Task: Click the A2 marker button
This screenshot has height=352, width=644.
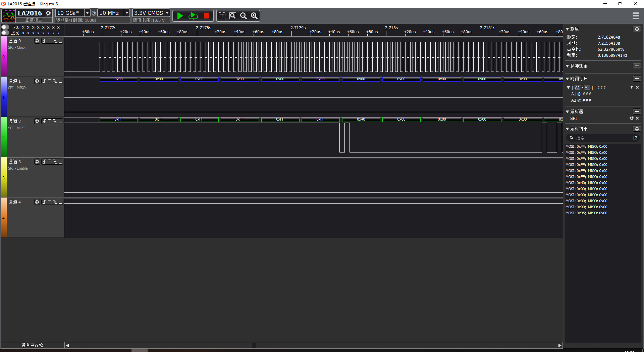Action: pyautogui.click(x=587, y=87)
